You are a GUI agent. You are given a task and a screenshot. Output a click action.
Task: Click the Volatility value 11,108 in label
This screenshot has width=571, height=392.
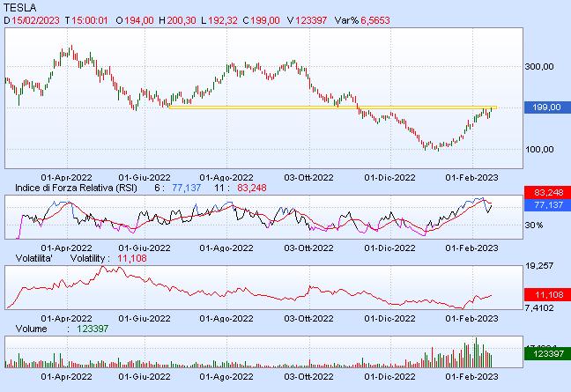click(132, 258)
